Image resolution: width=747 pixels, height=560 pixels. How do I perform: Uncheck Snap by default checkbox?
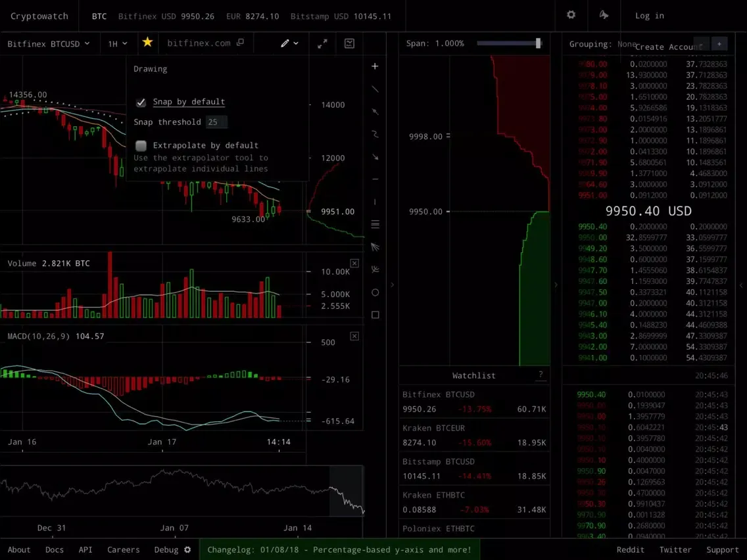pos(141,103)
